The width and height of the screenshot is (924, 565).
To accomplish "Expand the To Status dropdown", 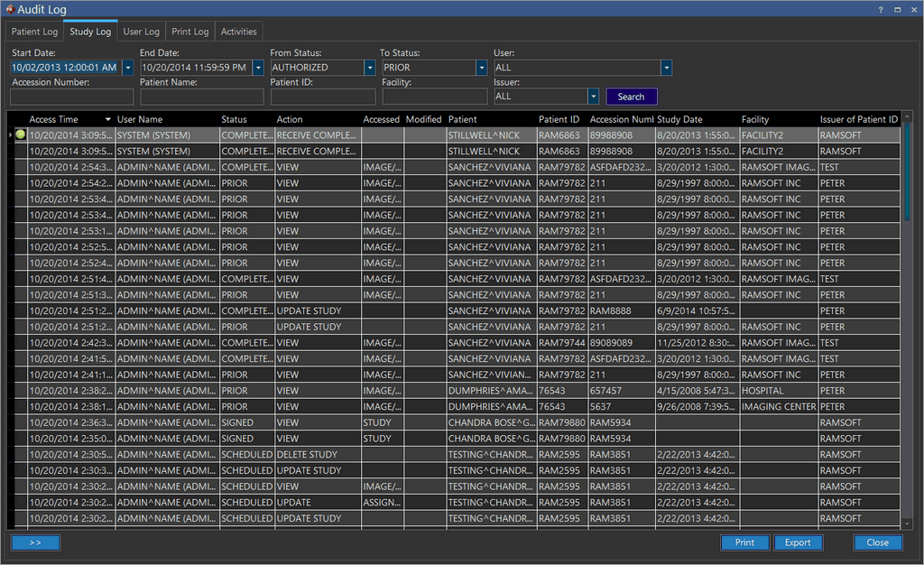I will tap(482, 68).
